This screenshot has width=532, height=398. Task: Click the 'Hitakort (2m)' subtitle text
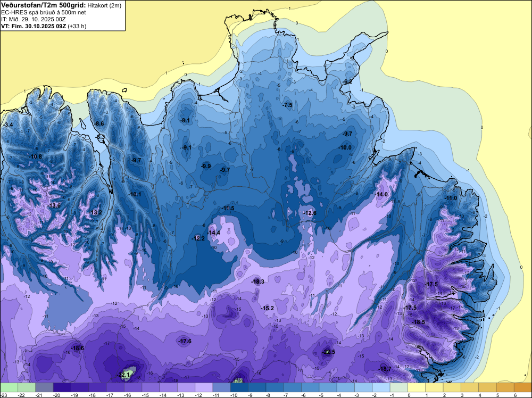[x=104, y=5]
